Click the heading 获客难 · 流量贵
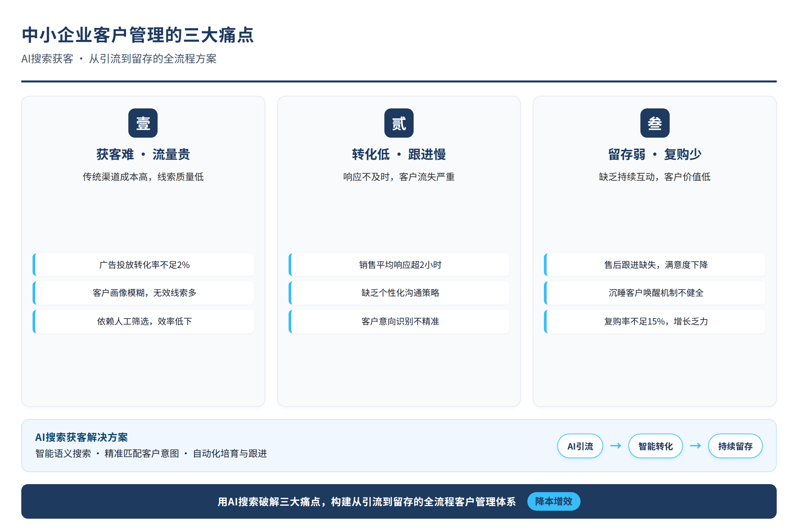The height and width of the screenshot is (532, 798). pyautogui.click(x=143, y=154)
